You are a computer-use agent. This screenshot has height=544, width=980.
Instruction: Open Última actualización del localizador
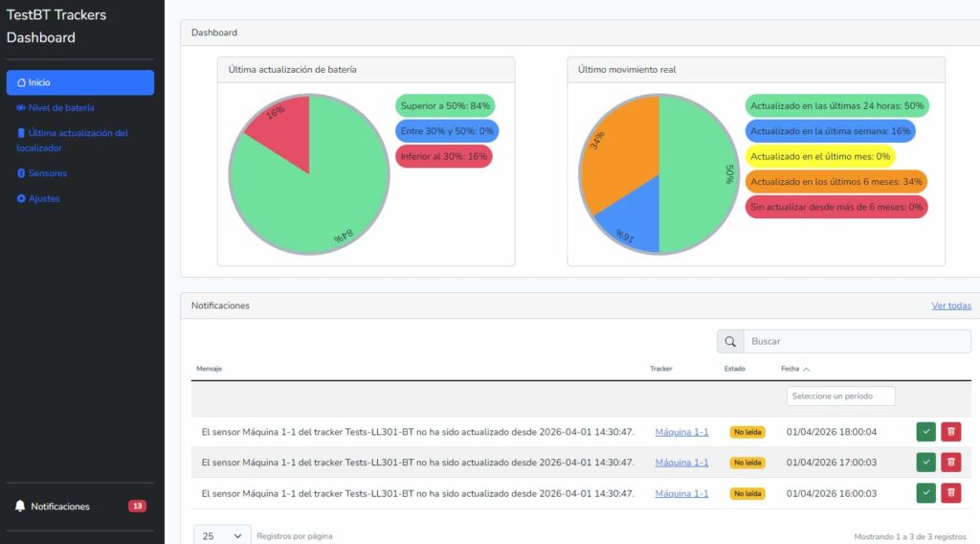73,140
